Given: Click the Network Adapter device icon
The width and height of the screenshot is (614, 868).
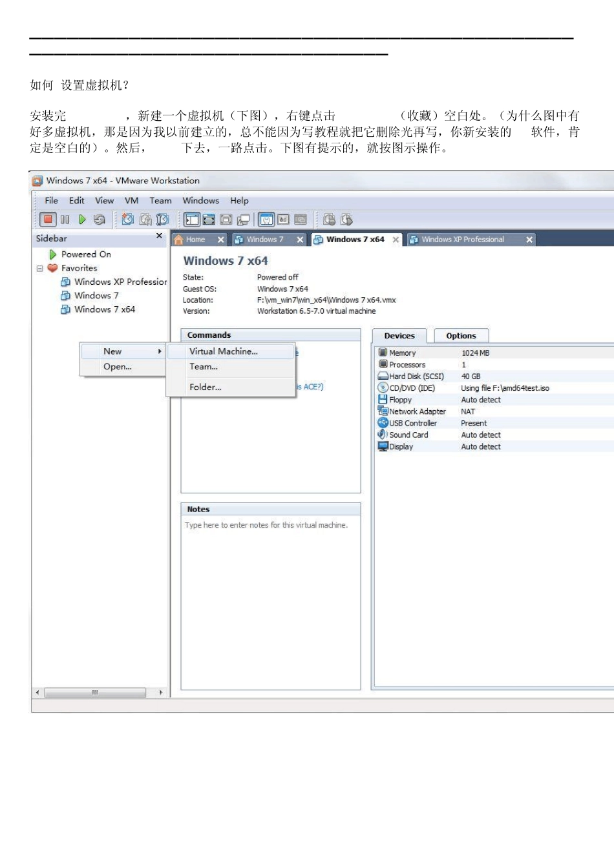Looking at the screenshot, I should [x=383, y=411].
